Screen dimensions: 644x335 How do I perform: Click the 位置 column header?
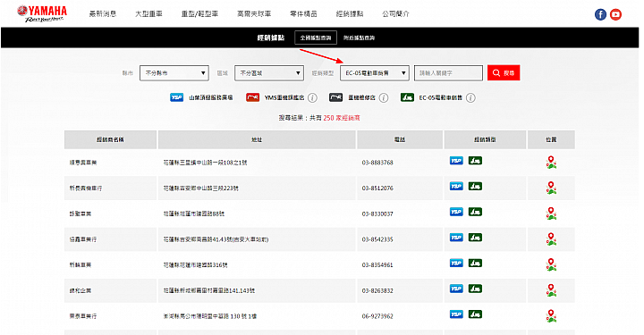[x=551, y=140]
